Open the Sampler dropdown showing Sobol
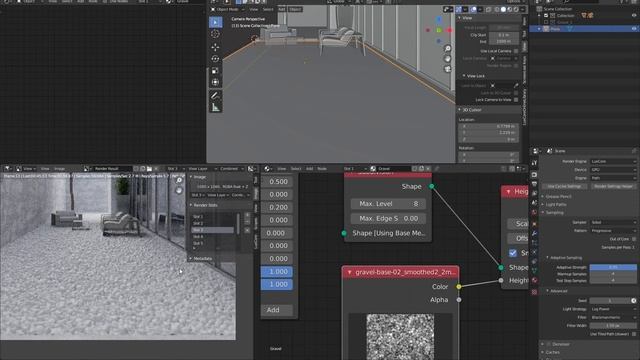The image size is (640, 360). point(613,222)
